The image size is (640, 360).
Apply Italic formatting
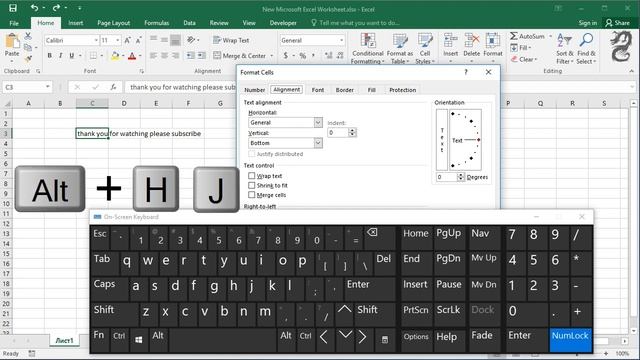[60, 56]
